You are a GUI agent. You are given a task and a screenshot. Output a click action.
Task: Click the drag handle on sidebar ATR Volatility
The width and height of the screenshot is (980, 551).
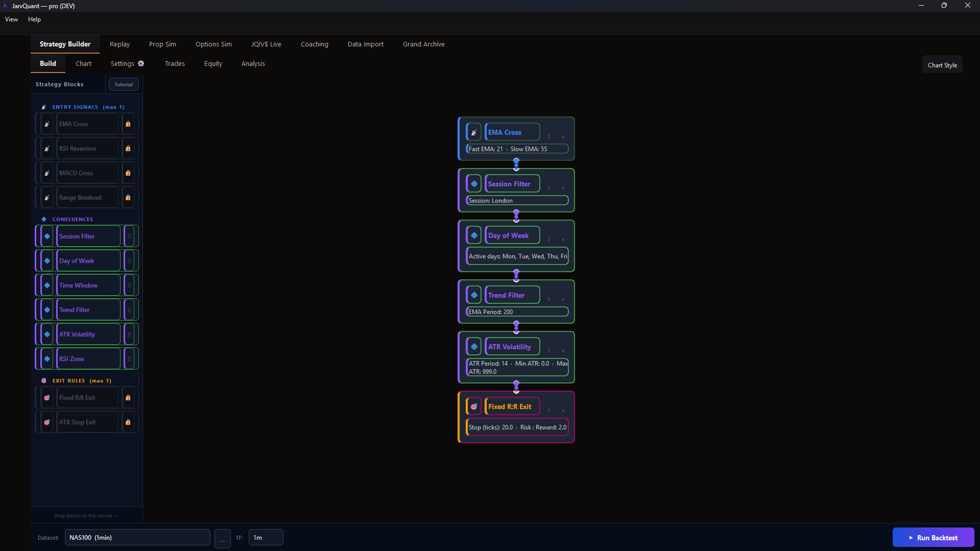point(129,334)
